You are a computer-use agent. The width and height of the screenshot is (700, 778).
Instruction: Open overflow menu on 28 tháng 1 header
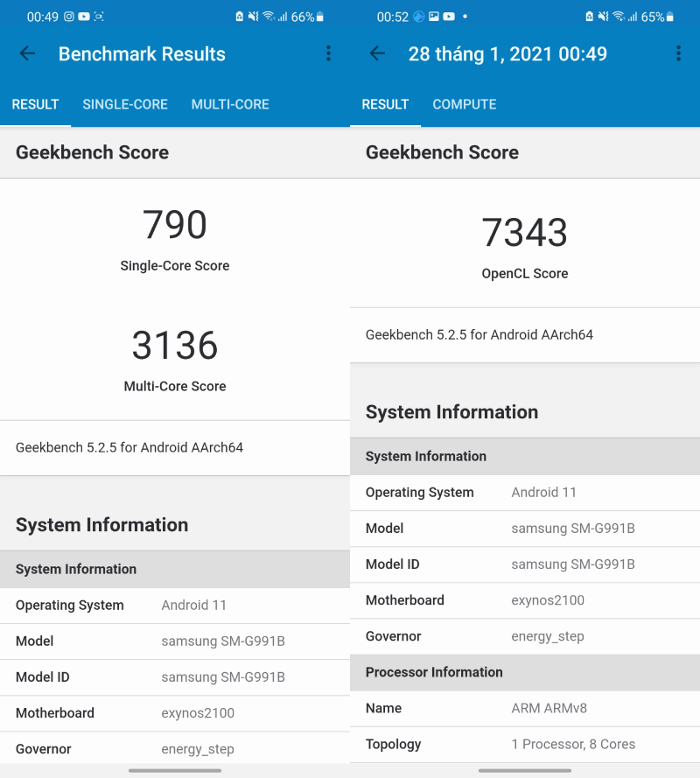678,53
